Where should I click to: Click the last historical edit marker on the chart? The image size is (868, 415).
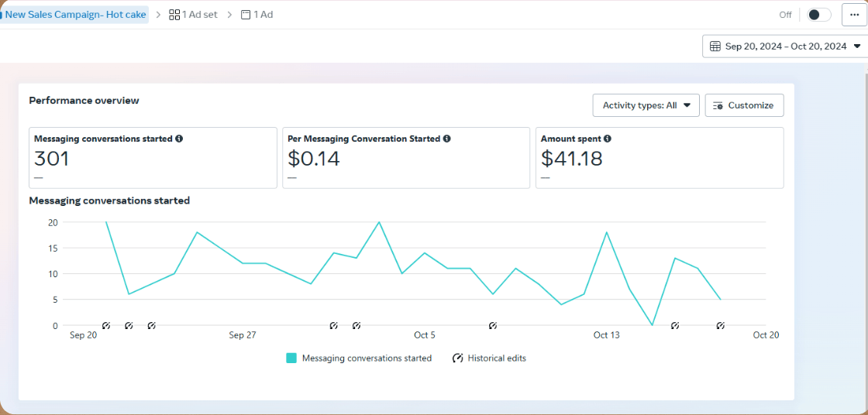point(721,326)
